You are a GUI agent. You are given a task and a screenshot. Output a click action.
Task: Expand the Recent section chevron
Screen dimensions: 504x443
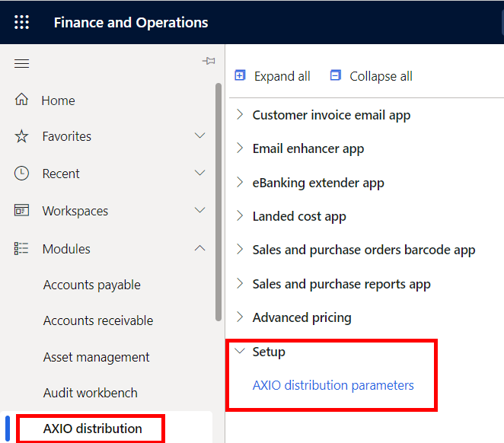(200, 173)
